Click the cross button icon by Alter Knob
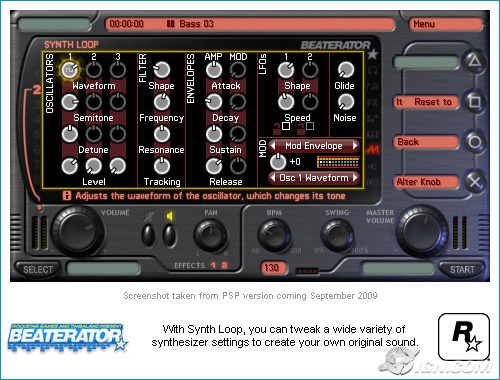Viewport: 500px width, 380px height. click(475, 182)
